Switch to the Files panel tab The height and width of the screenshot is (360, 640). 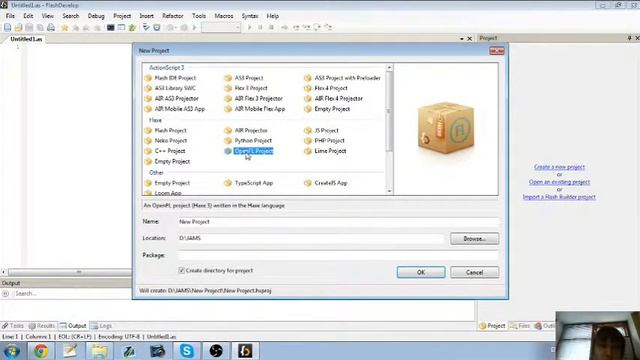click(x=520, y=326)
